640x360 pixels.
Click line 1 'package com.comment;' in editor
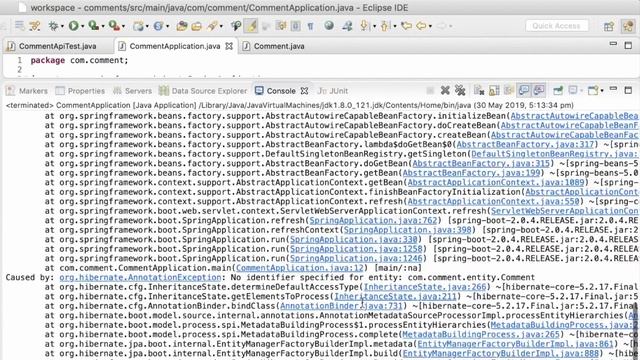(79, 60)
